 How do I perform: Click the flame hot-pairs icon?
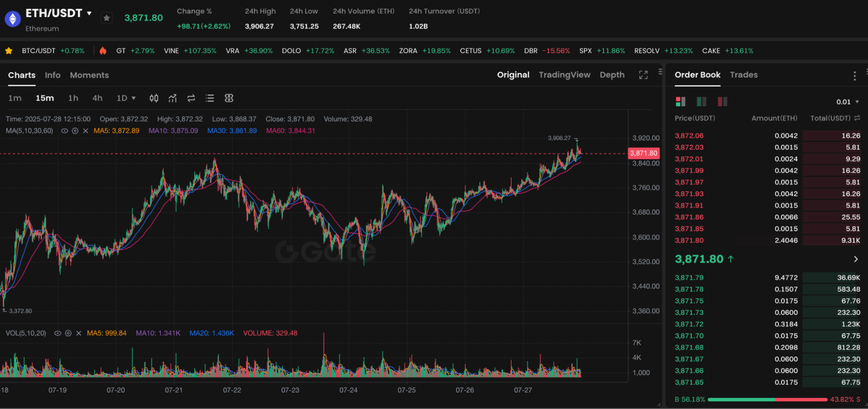pyautogui.click(x=103, y=51)
